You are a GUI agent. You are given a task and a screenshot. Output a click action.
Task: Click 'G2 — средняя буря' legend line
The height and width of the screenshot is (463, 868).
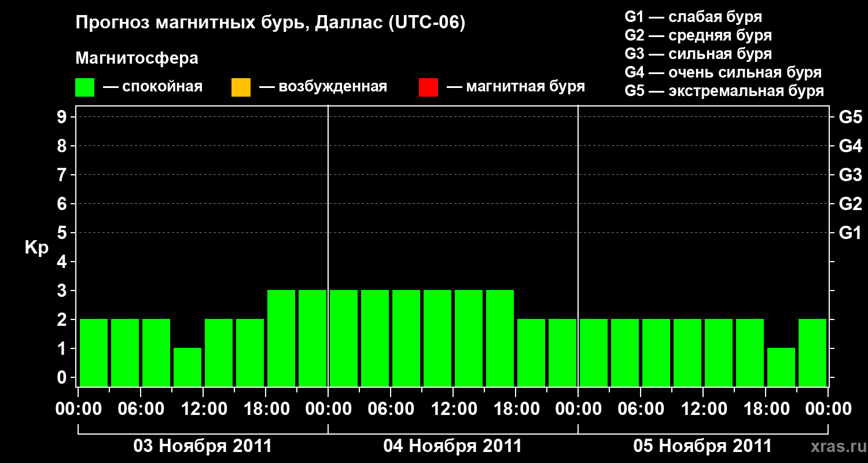coord(698,35)
